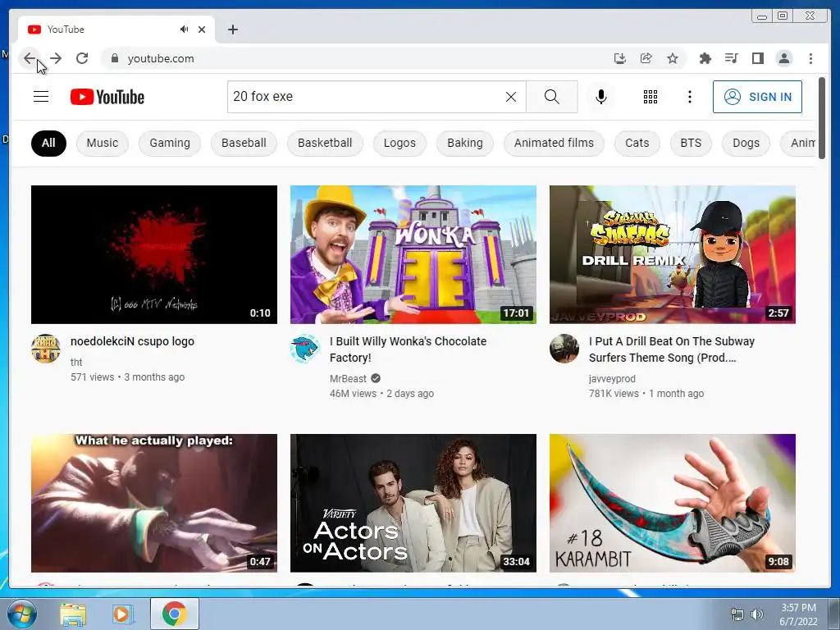
Task: Click the page vertical scrollbar thumb
Action: point(822,118)
